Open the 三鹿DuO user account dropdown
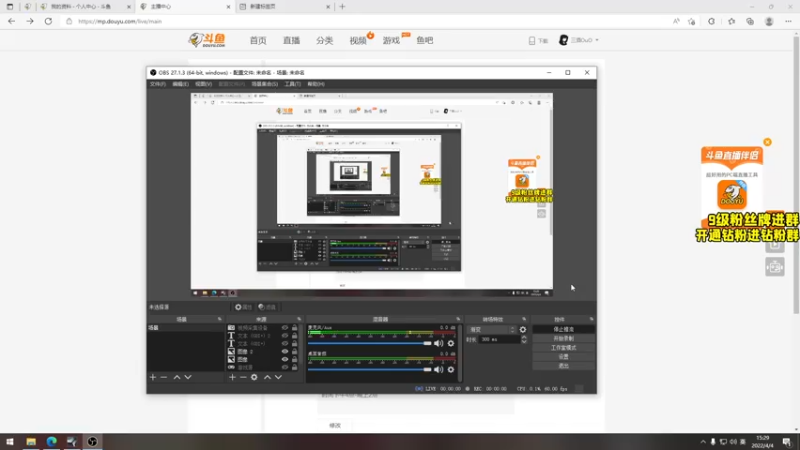The width and height of the screenshot is (800, 450). 579,40
